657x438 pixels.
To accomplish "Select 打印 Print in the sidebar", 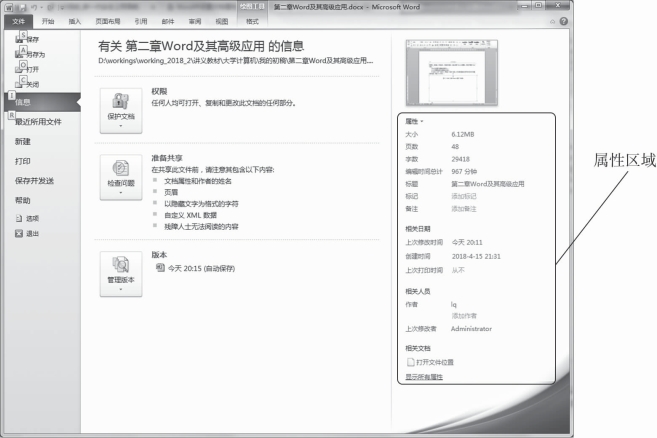I will (x=23, y=161).
